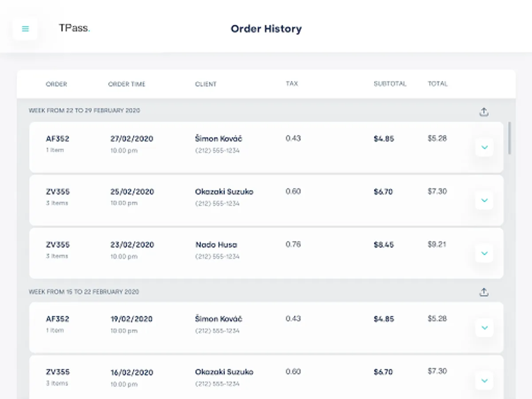The image size is (532, 399).
Task: Export week 15 to 22 February orders
Action: click(x=484, y=292)
